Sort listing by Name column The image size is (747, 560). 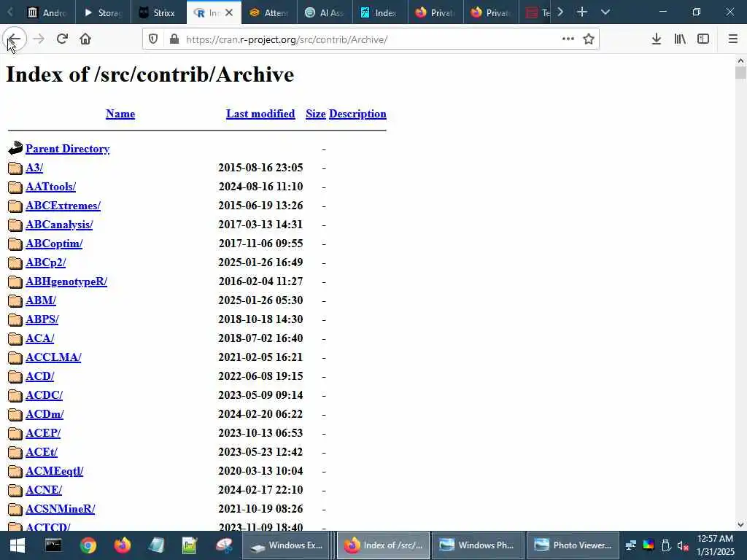pyautogui.click(x=120, y=114)
